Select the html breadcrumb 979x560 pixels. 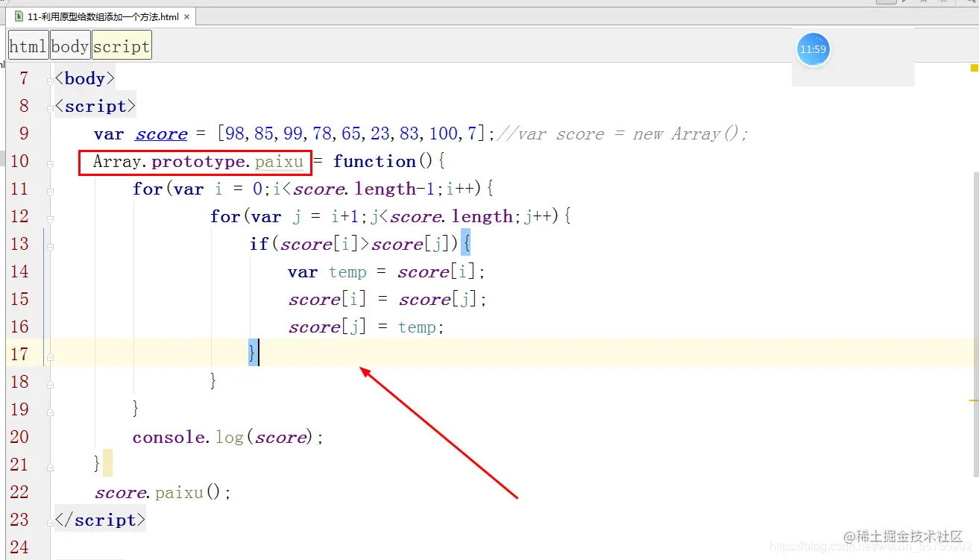pos(28,45)
